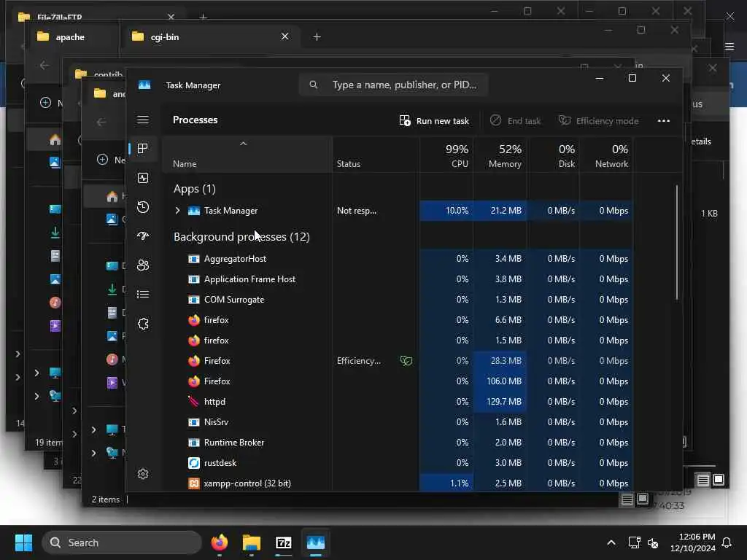Select the AggregatorHost process

[x=399, y=259]
